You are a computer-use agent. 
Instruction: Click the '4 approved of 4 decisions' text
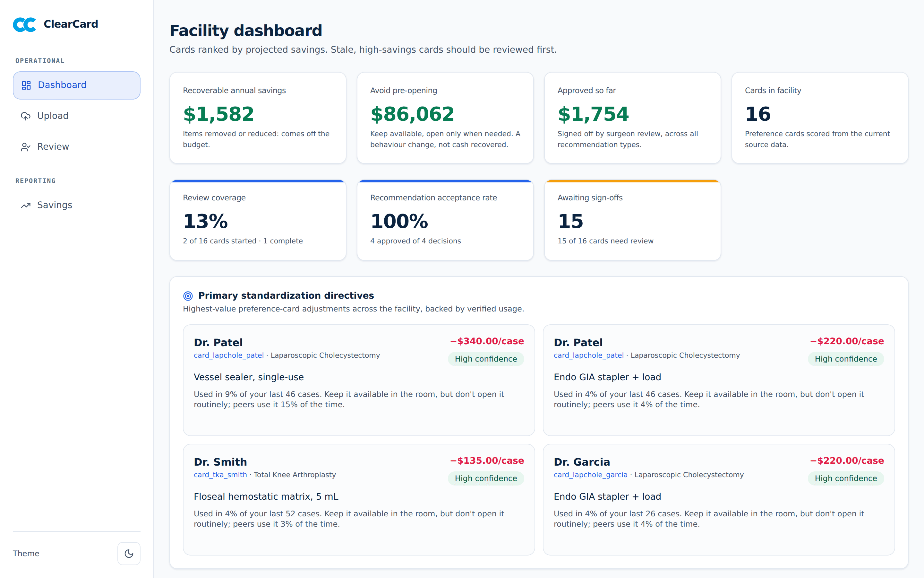(x=415, y=241)
